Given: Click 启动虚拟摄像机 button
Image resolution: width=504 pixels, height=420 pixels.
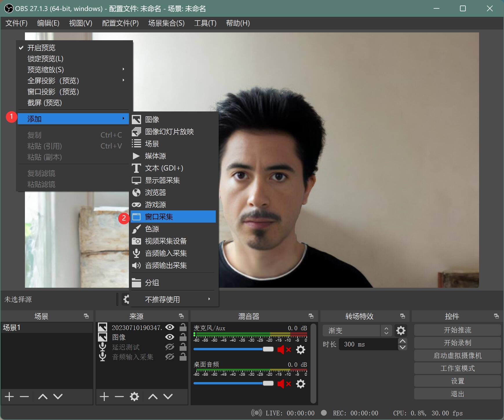Looking at the screenshot, I should point(457,356).
